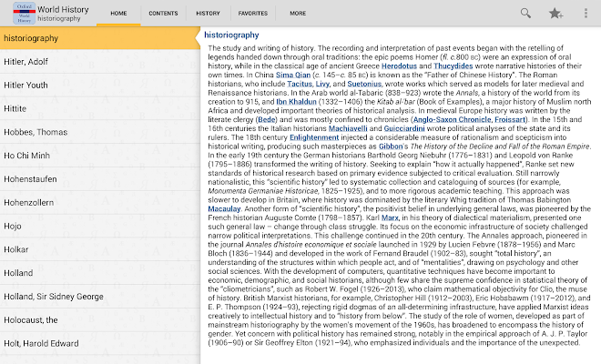
Task: Add entry to favorites with star icon
Action: coord(555,14)
